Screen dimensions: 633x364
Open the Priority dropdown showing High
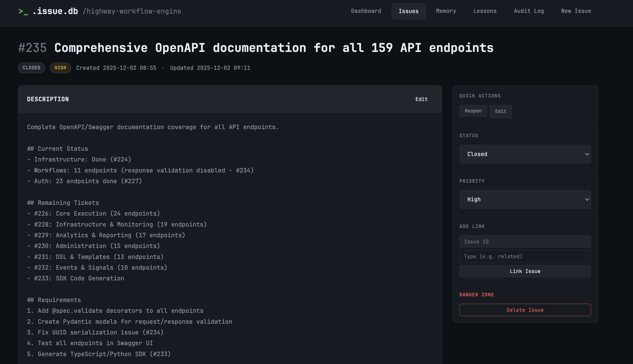pyautogui.click(x=525, y=199)
